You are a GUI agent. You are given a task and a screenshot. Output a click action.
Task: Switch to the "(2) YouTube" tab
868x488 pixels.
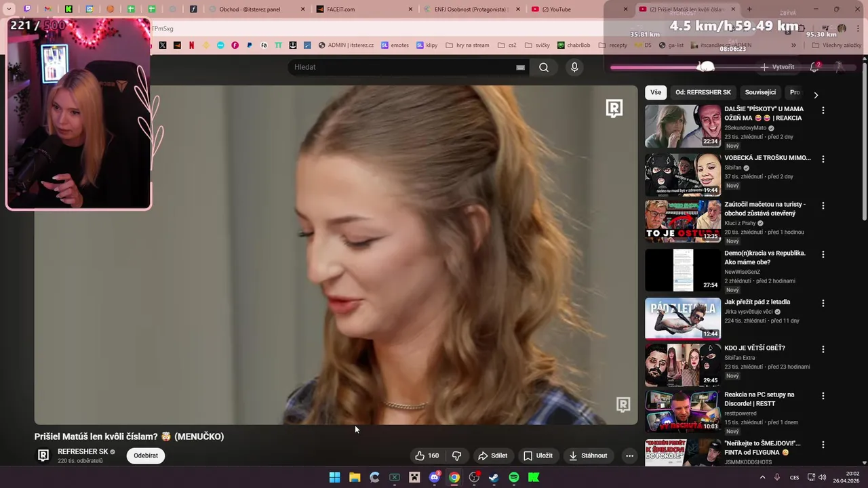pyautogui.click(x=580, y=9)
